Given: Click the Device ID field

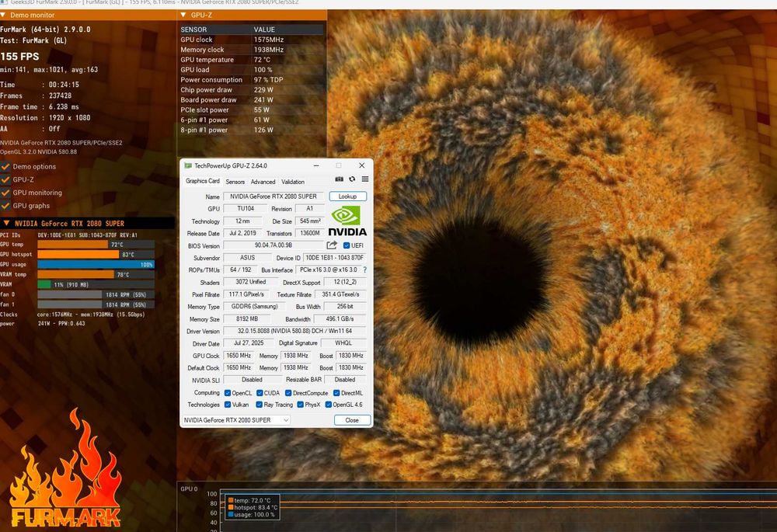Looking at the screenshot, I should [x=334, y=258].
